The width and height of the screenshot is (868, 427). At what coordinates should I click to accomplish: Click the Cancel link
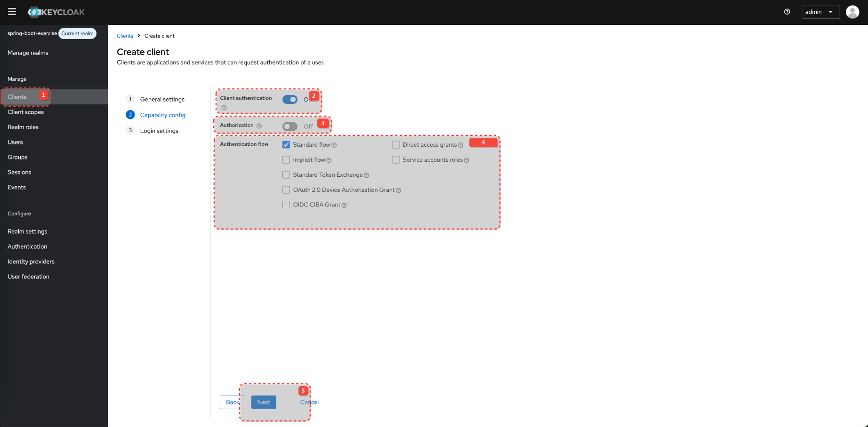point(309,402)
